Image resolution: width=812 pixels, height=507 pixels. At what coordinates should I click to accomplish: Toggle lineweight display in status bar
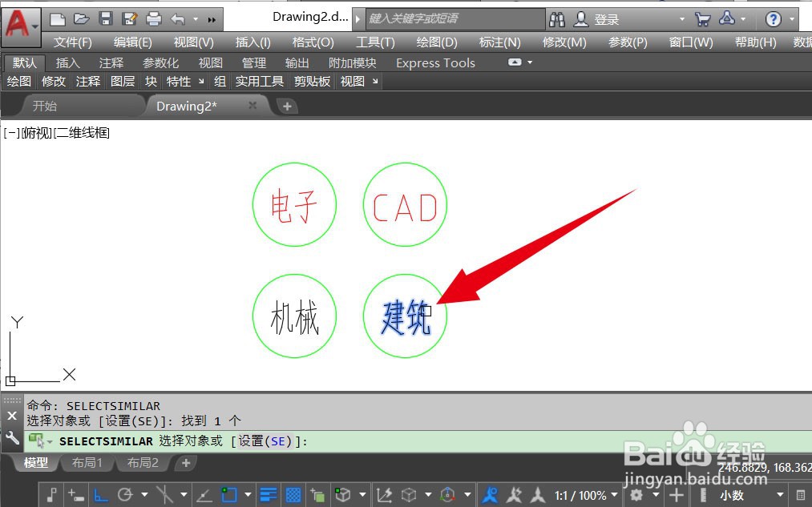pos(269,495)
